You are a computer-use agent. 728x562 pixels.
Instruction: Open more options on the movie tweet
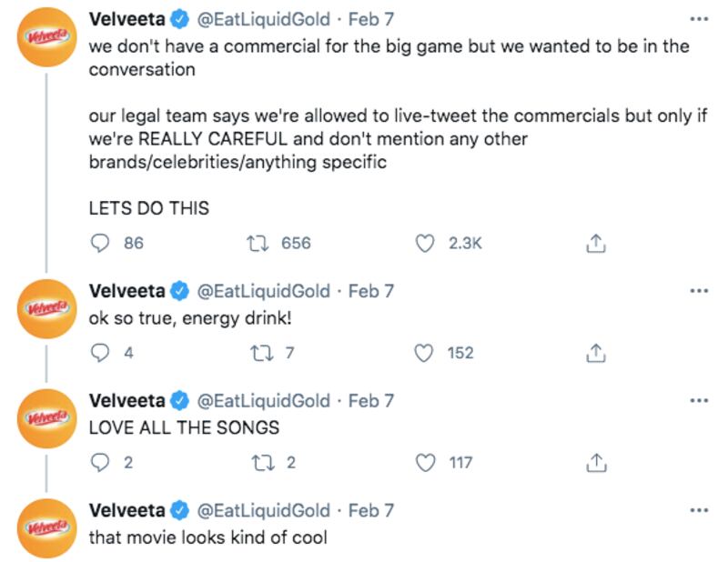pyautogui.click(x=698, y=510)
